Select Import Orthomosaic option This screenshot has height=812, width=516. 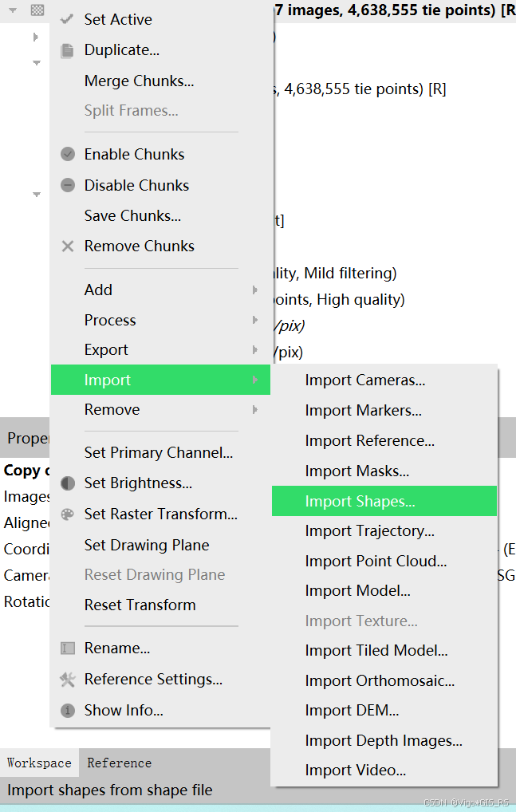pyautogui.click(x=380, y=680)
